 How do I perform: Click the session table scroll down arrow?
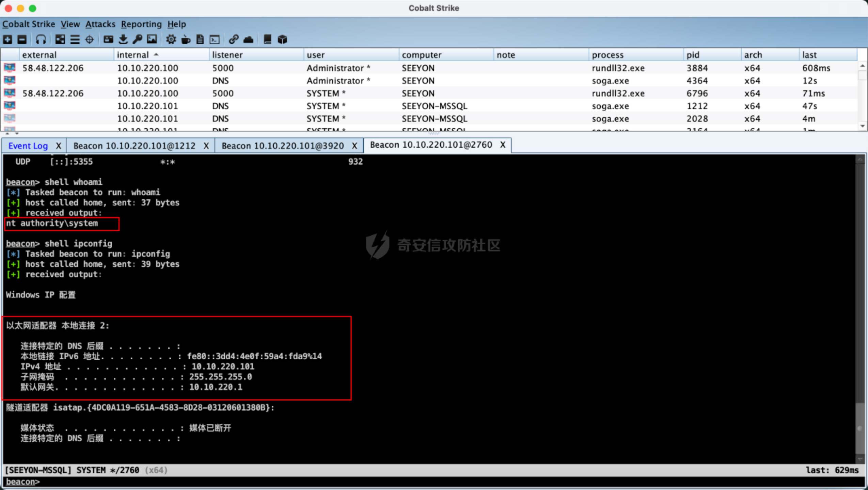click(863, 126)
